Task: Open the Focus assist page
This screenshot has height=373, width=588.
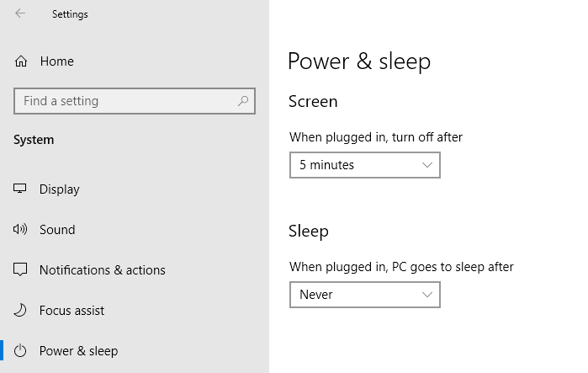Action: click(72, 311)
